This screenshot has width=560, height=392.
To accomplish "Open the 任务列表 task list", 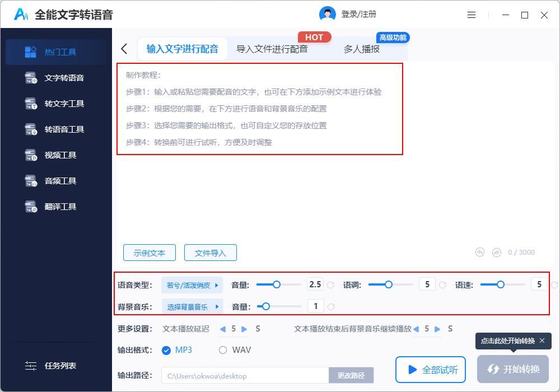I will coord(51,366).
